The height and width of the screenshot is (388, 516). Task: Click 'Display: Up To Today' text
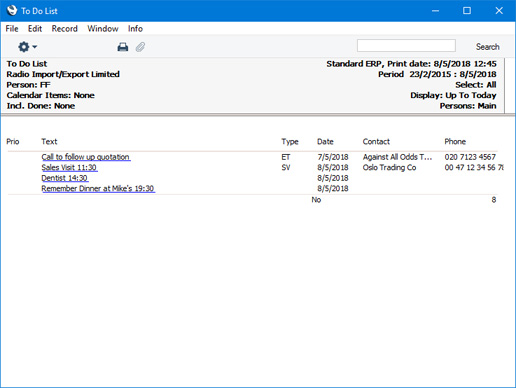[x=453, y=95]
